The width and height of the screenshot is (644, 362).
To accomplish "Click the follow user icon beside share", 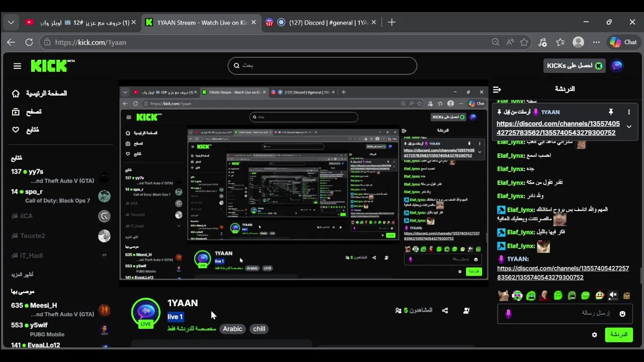I will point(466,311).
